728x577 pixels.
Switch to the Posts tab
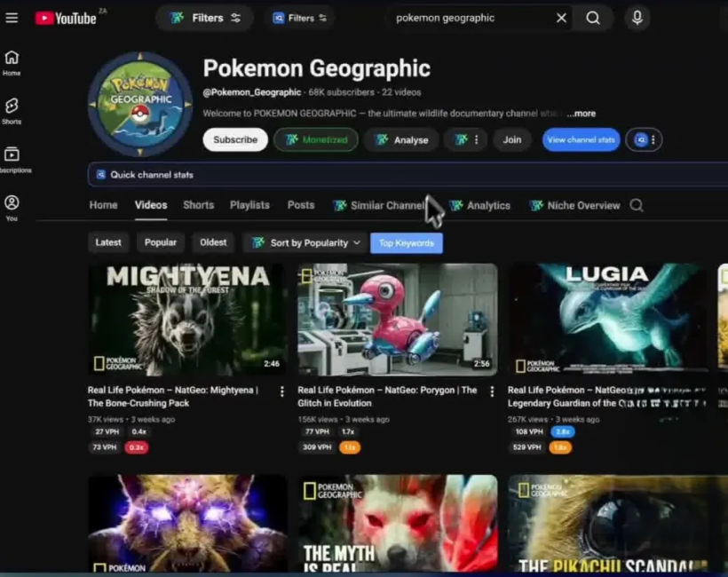[x=301, y=205]
